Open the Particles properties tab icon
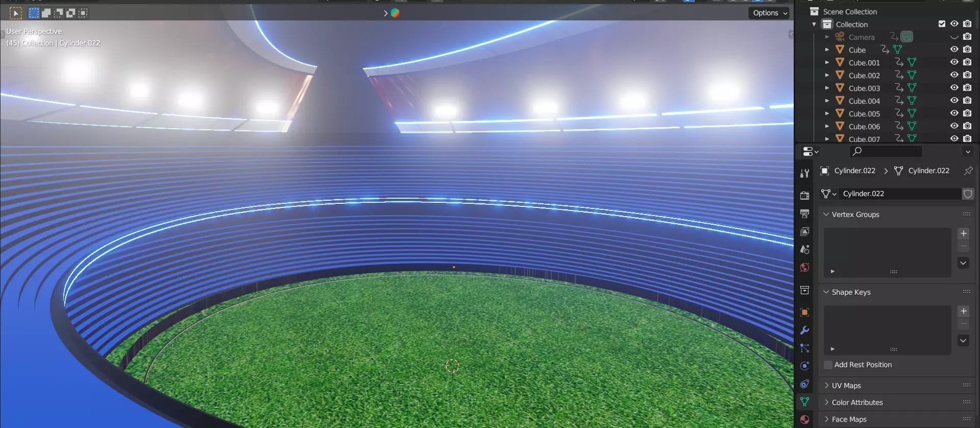The image size is (980, 428). [805, 348]
